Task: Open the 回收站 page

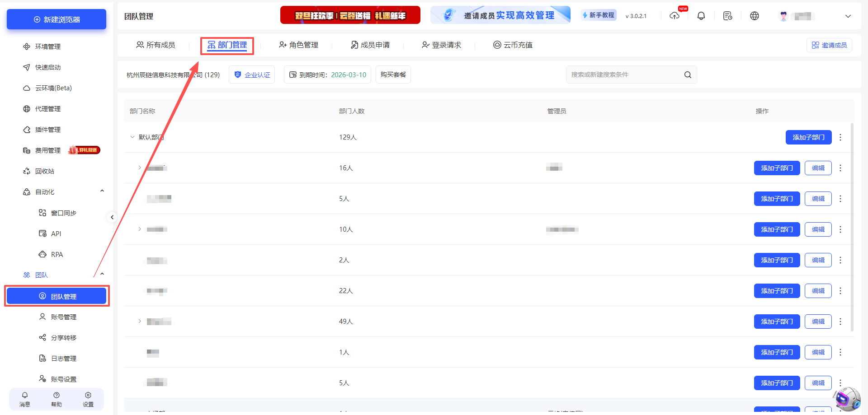Action: click(44, 171)
